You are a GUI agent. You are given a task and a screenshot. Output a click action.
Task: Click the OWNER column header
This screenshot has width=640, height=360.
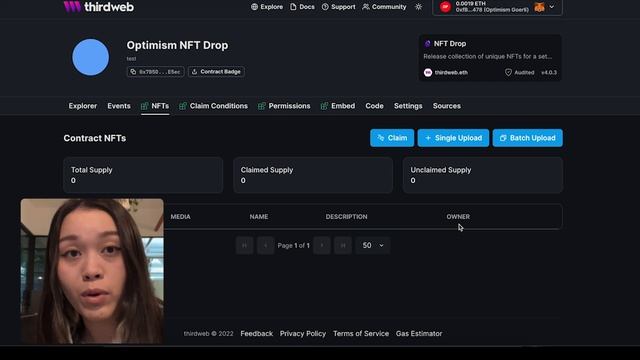click(x=458, y=217)
